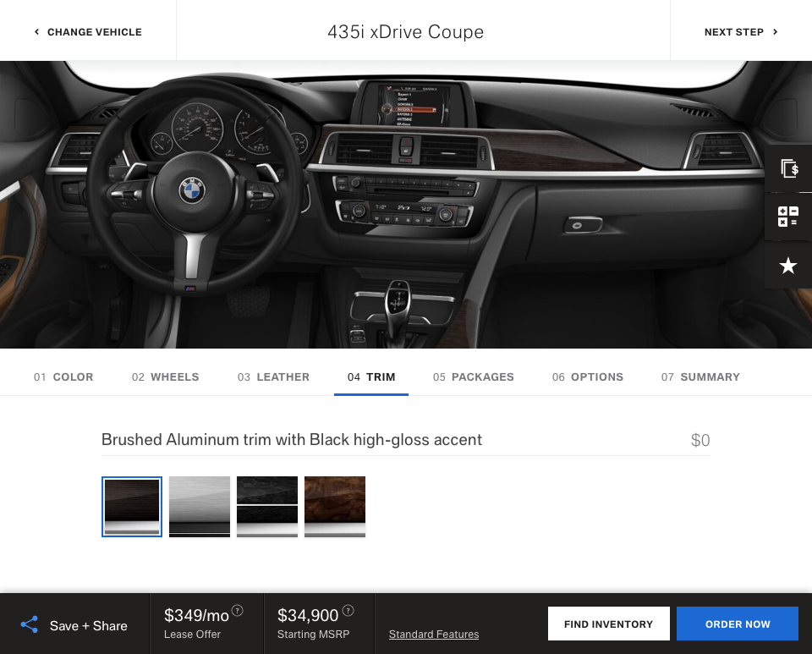Screen dimensions: 812x654
Task: Click the $349/mo lease offer text
Action: pos(196,615)
